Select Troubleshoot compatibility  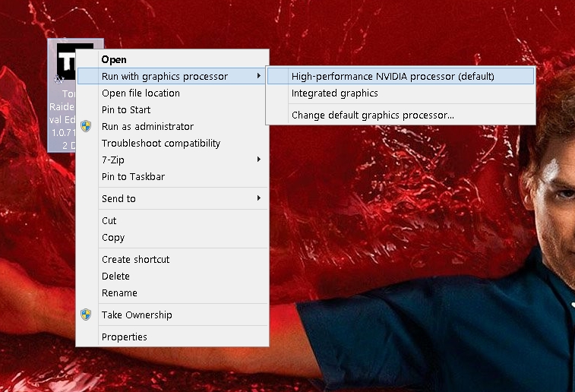(x=172, y=143)
